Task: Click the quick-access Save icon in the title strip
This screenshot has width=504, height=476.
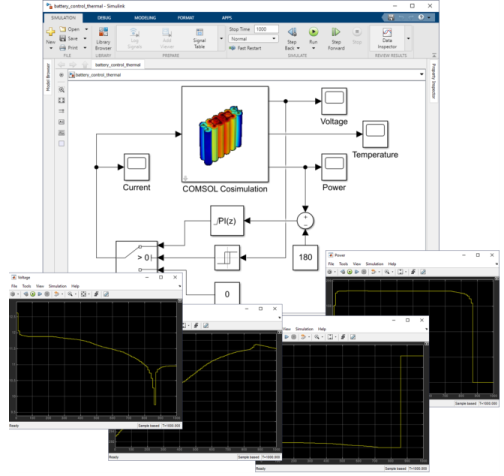Action: (x=391, y=17)
